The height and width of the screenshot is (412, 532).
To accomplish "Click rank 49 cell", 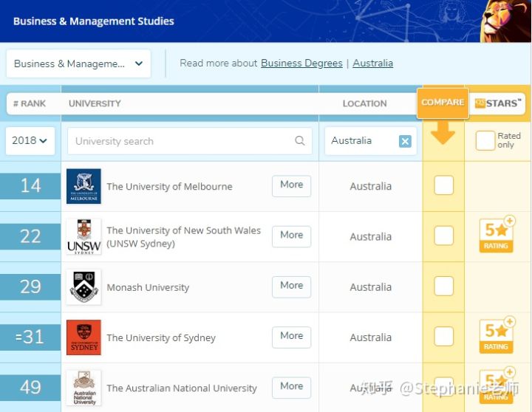I will click(x=30, y=388).
